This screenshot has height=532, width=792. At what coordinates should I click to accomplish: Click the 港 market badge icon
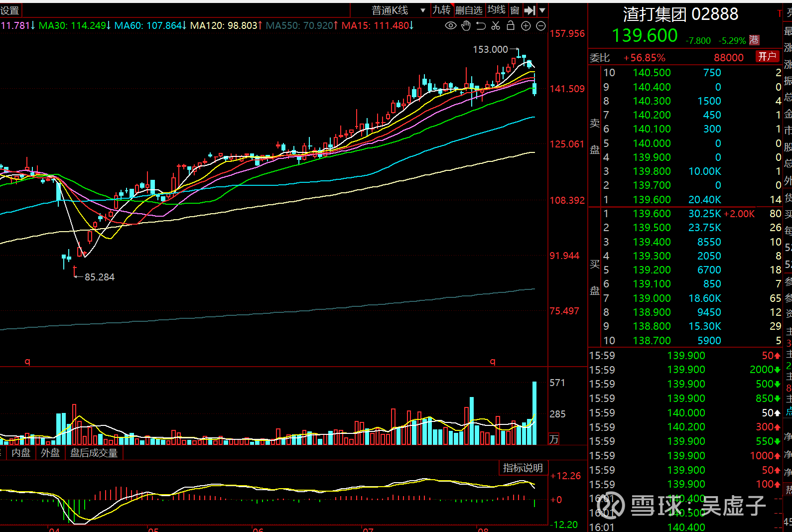754,40
